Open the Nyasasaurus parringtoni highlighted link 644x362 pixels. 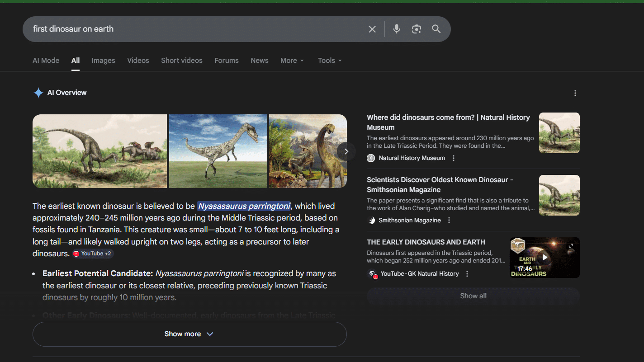[244, 206]
